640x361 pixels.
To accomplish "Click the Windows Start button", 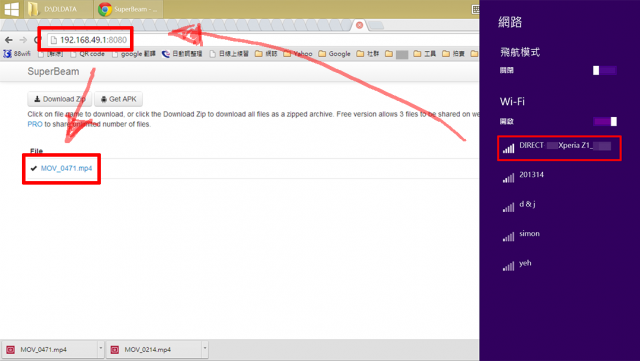I will 11,9.
